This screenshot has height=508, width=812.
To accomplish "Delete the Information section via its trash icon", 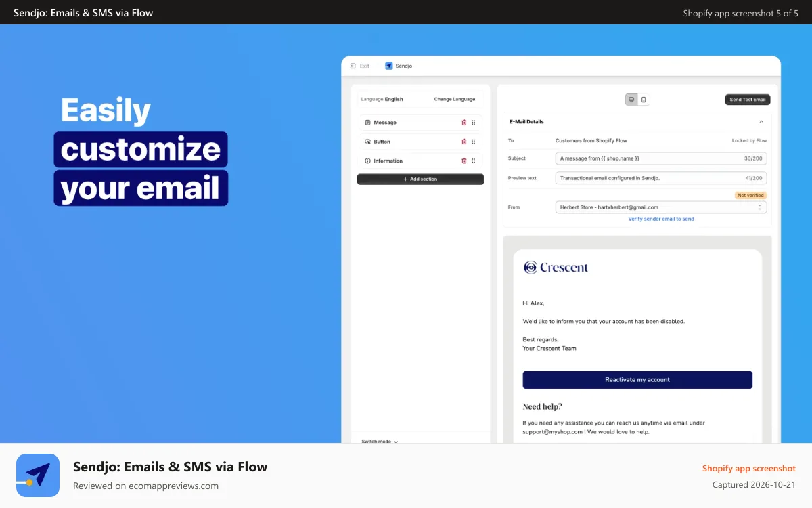I will 464,161.
